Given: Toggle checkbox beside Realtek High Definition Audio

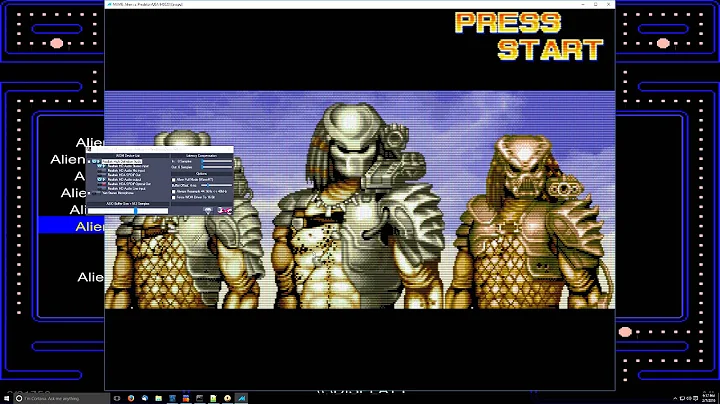Looking at the screenshot, I should 89,162.
